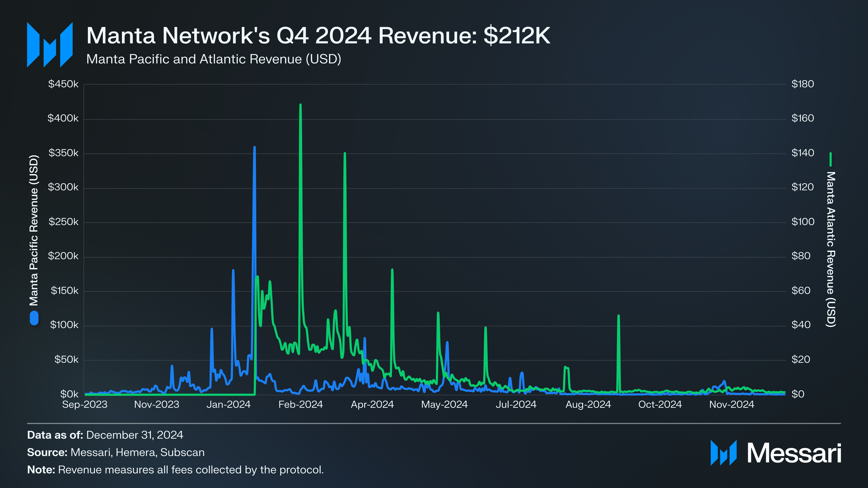Click the Messari wordmark text at bottom right
Image resolution: width=868 pixels, height=488 pixels.
[794, 453]
